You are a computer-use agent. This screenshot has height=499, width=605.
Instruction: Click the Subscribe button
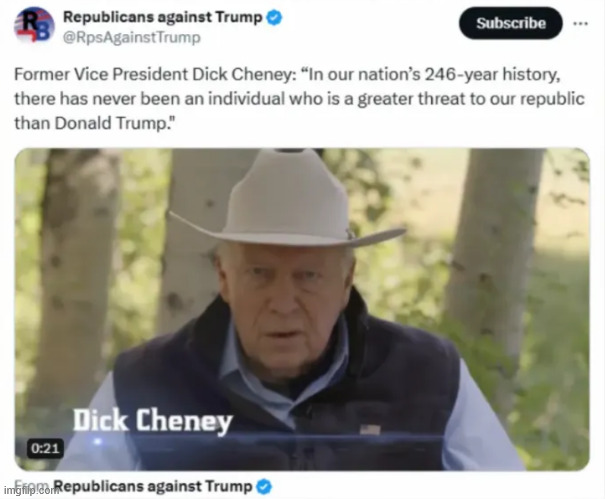(510, 23)
